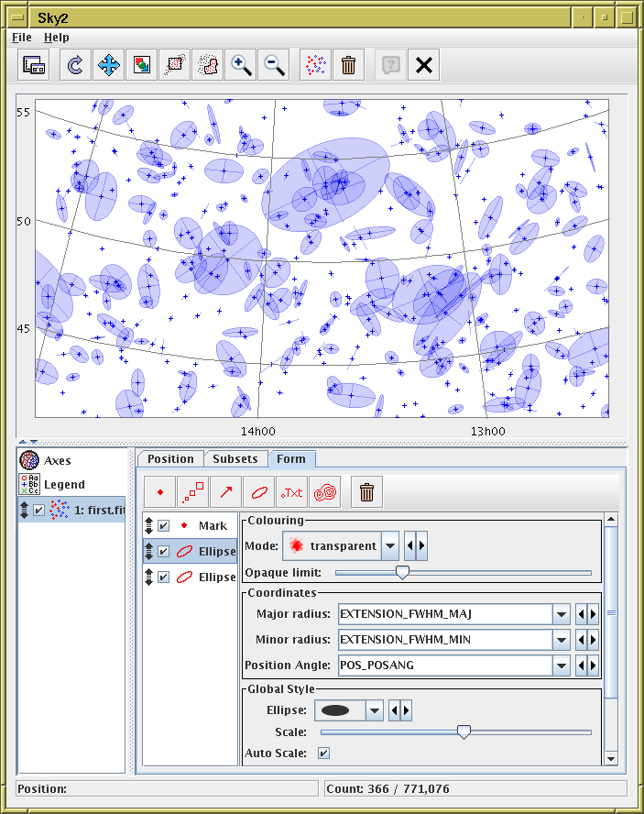The height and width of the screenshot is (814, 644).
Task: Uncheck the Mark form checkbox
Action: 163,526
